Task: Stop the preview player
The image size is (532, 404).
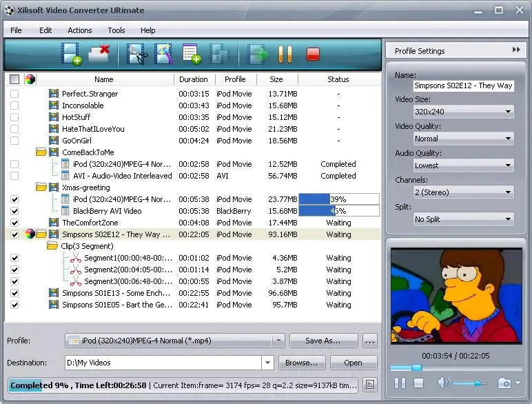Action: (419, 383)
